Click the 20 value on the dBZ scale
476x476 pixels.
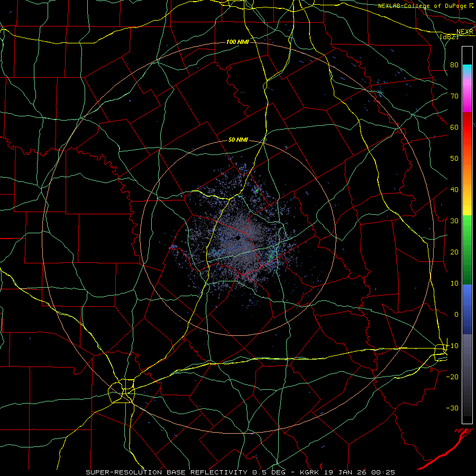(x=454, y=252)
